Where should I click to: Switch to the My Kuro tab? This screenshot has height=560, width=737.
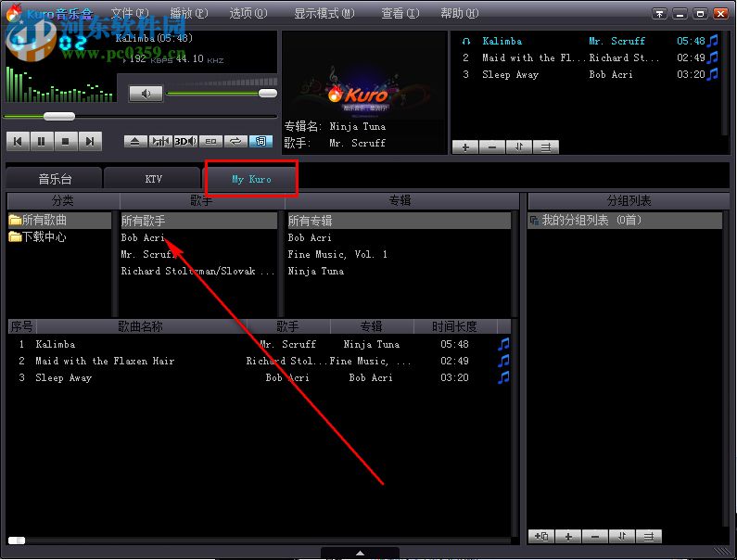251,179
